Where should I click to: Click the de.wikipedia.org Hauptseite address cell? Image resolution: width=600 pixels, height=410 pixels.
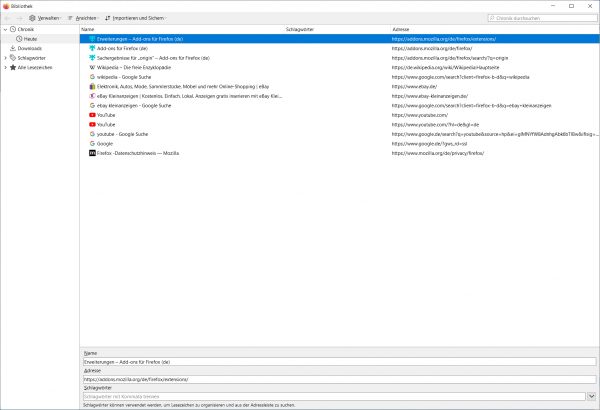pos(445,67)
